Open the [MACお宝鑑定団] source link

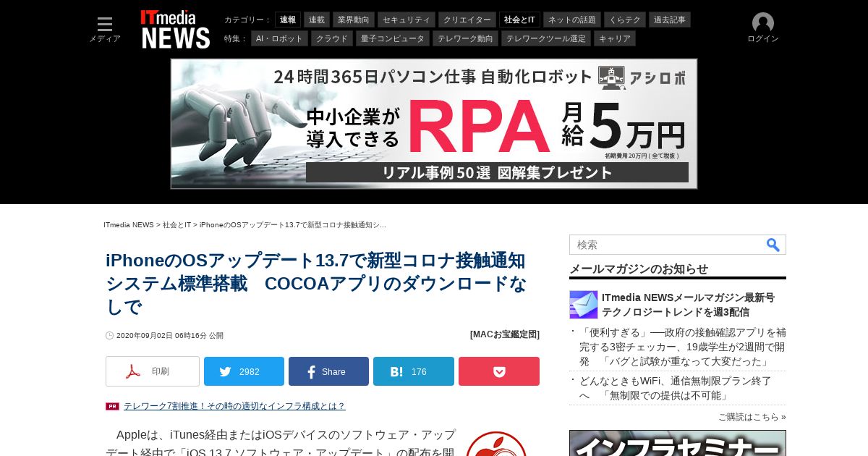click(505, 334)
